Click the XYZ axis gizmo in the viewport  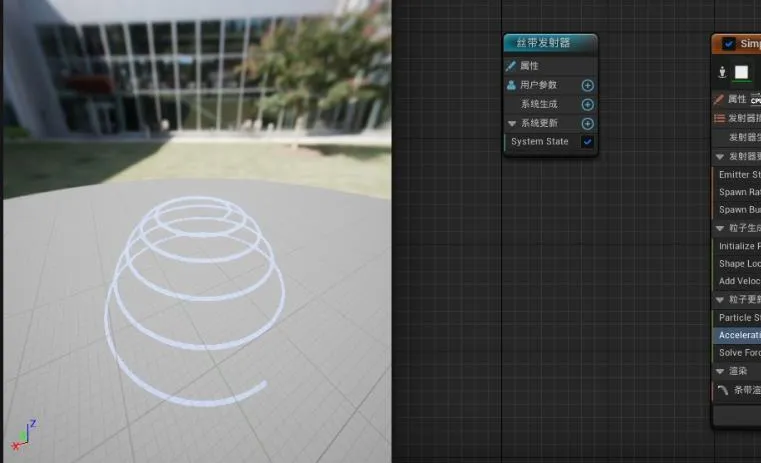23,435
